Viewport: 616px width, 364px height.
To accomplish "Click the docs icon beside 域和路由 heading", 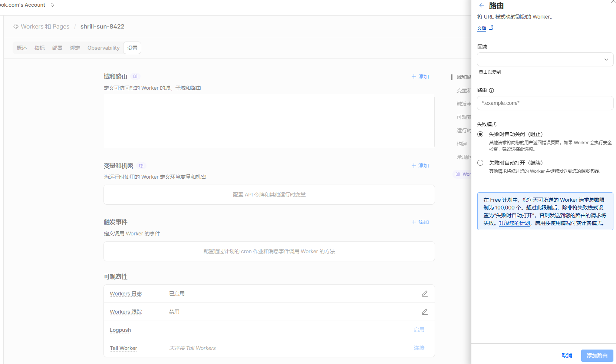I will click(135, 77).
